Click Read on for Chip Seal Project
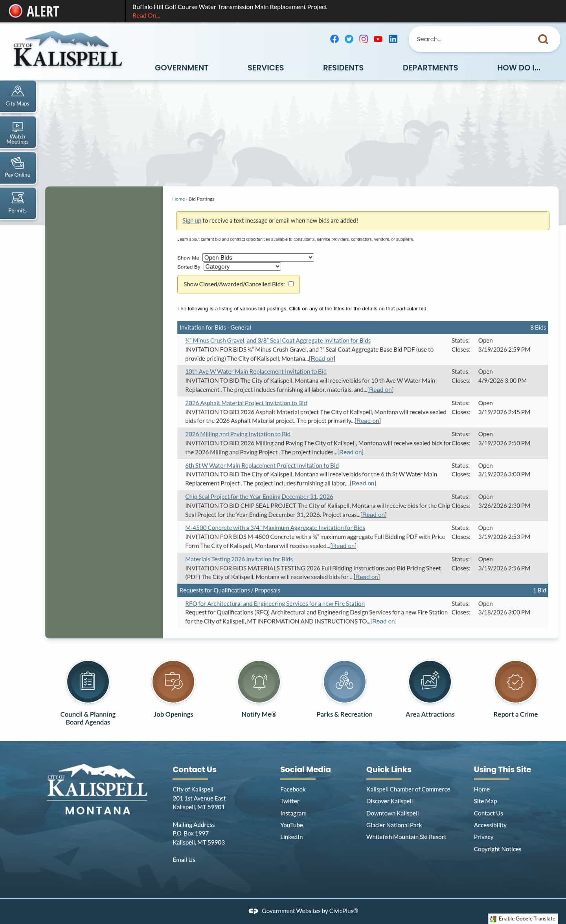The image size is (566, 924). pos(373,515)
